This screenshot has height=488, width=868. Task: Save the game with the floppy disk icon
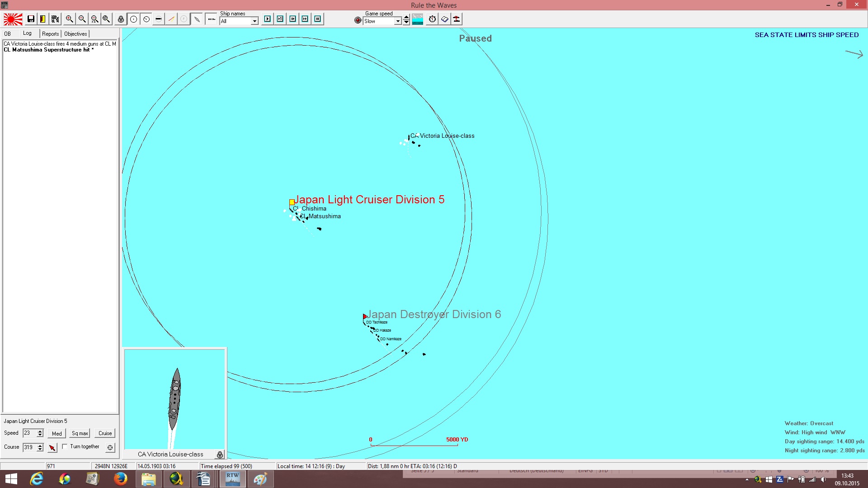31,19
